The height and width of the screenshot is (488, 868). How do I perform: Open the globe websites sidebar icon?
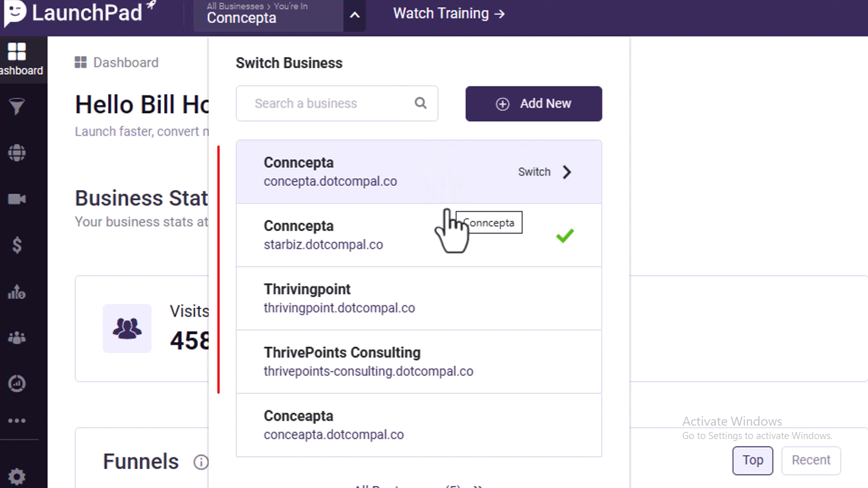(17, 153)
